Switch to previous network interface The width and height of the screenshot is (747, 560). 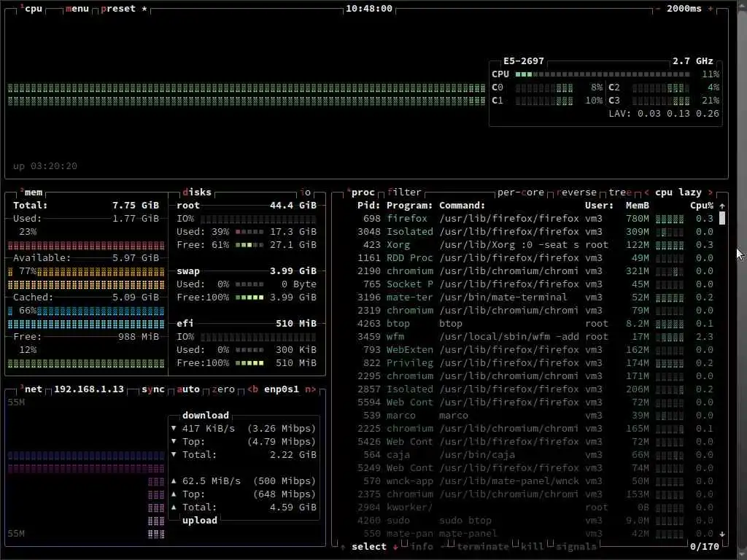click(252, 389)
